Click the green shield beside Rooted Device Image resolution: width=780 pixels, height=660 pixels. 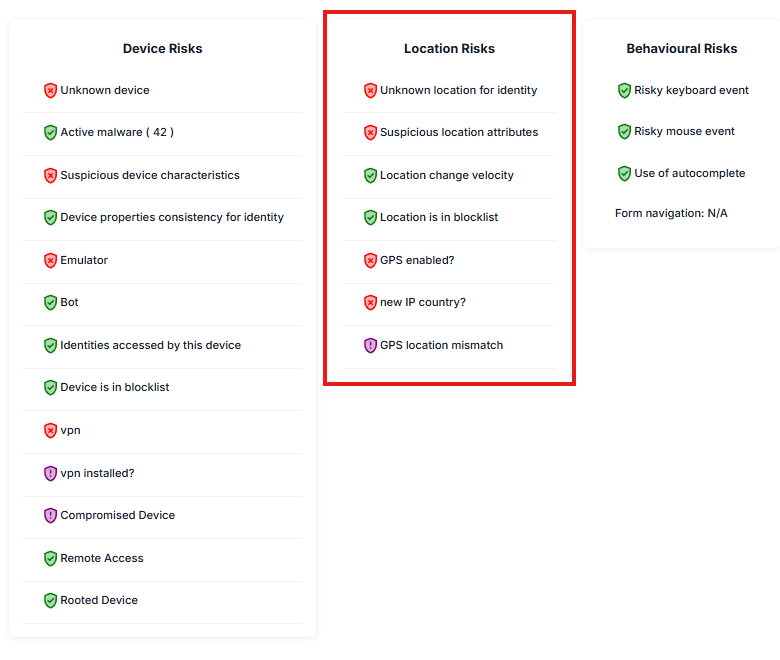50,600
